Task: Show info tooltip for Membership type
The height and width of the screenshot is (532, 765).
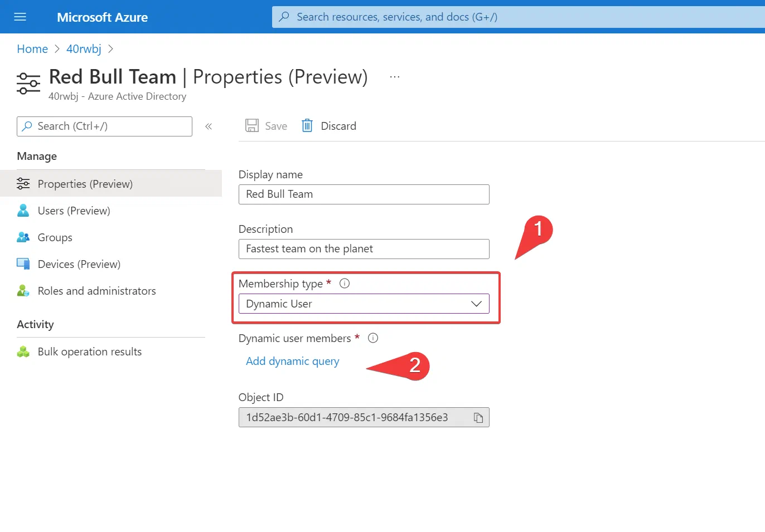Action: 345,284
